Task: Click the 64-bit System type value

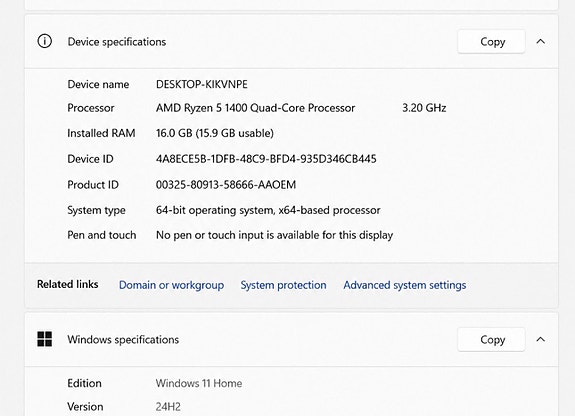Action: coord(268,210)
